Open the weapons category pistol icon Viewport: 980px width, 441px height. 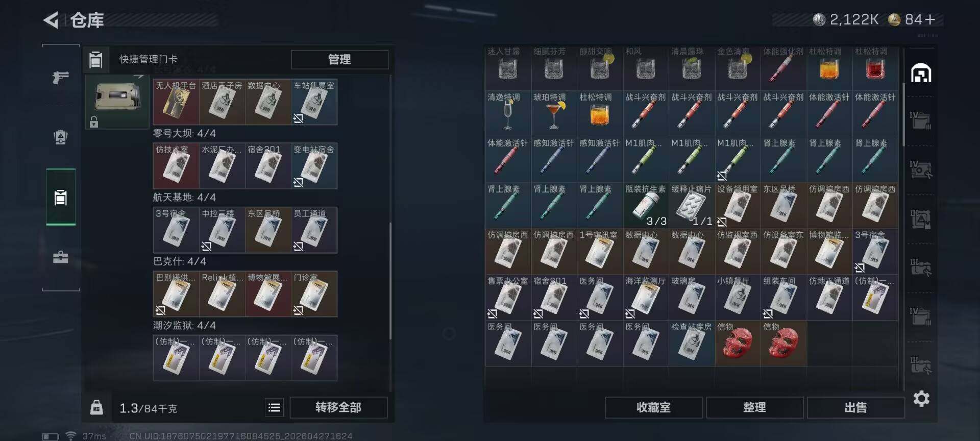pos(61,78)
